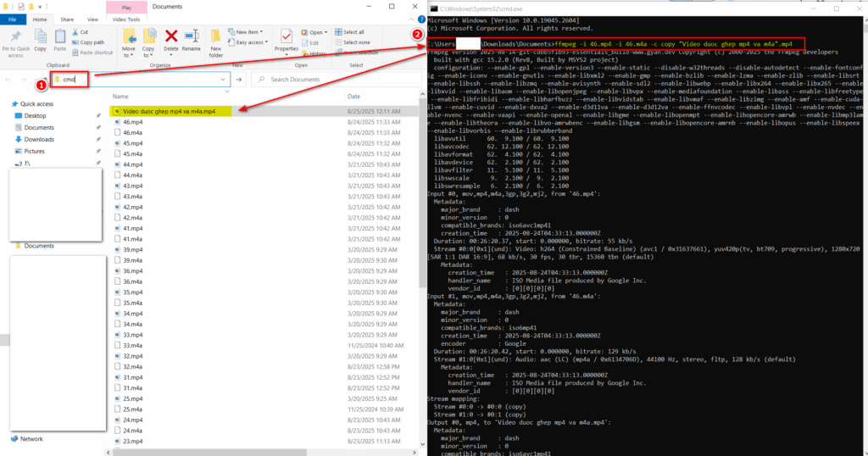Click History in the Open group
Image resolution: width=868 pixels, height=456 pixels.
click(314, 53)
